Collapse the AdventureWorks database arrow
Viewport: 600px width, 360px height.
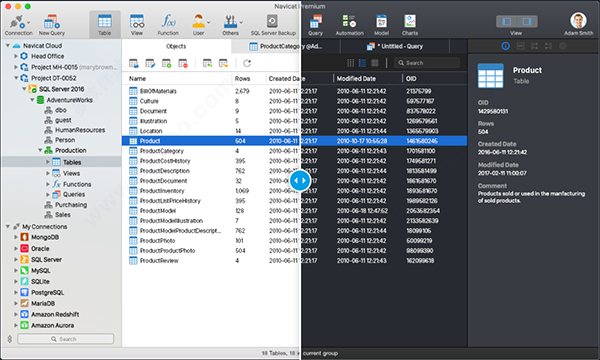tap(32, 100)
